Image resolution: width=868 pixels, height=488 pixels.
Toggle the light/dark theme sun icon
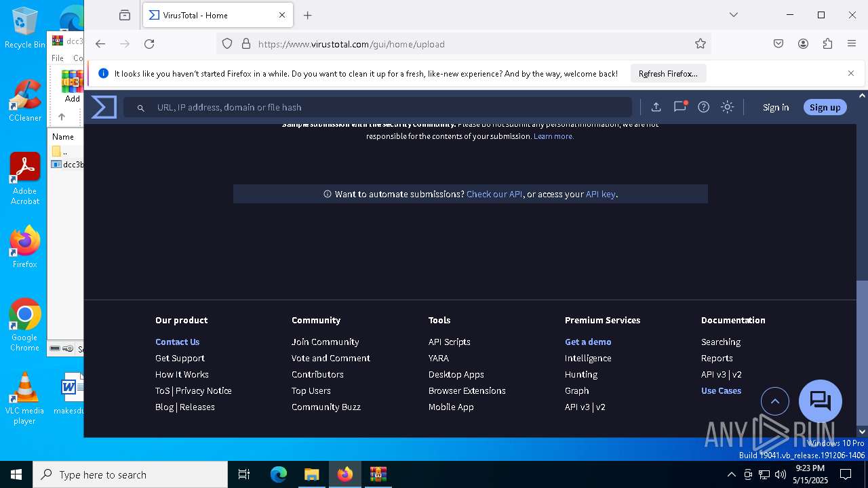(727, 107)
